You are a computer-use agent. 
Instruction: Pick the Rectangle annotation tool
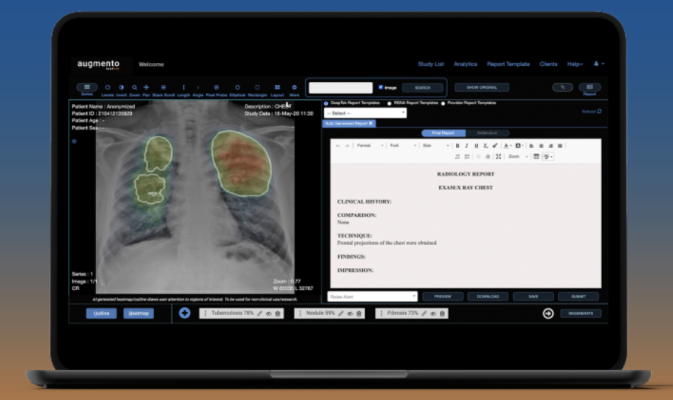pyautogui.click(x=257, y=89)
